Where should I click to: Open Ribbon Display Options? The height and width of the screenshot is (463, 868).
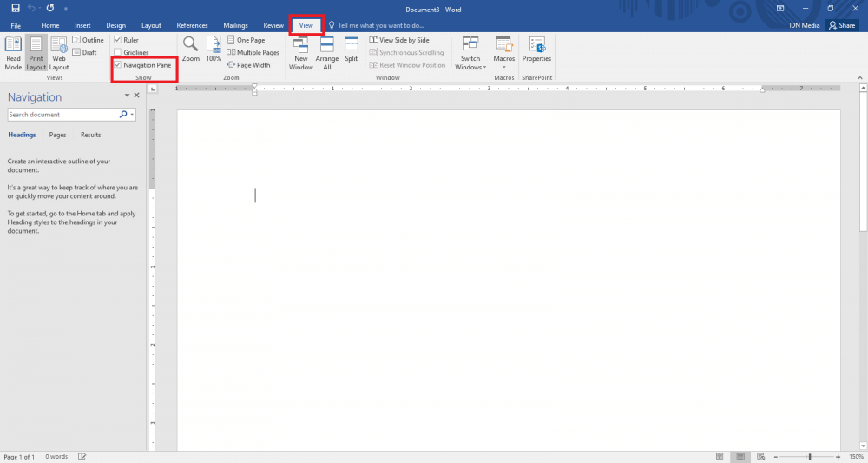780,9
